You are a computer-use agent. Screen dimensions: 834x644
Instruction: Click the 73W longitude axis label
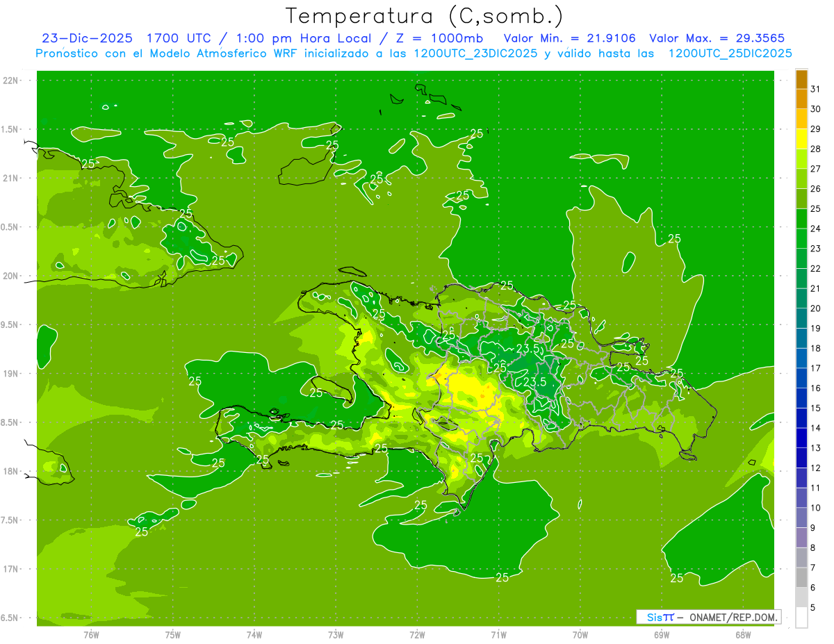[x=336, y=635]
